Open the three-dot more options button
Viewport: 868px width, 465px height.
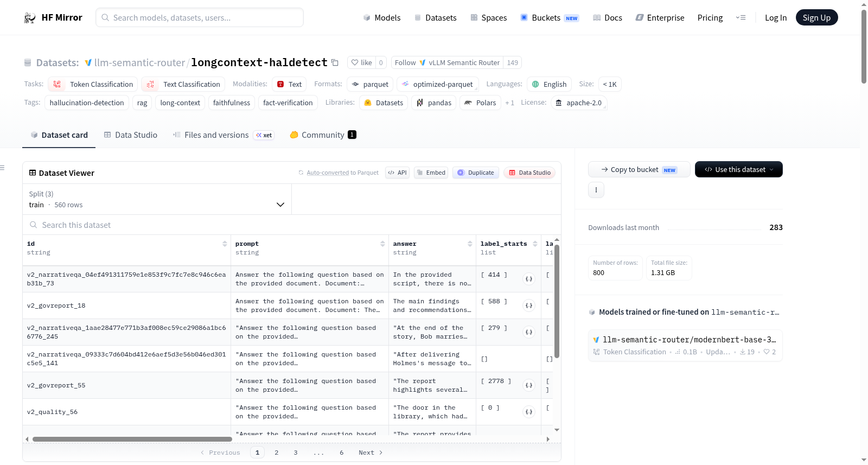(596, 190)
